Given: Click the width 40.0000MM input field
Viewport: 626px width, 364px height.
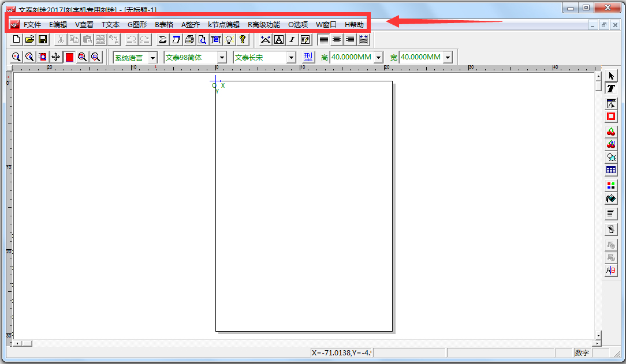Looking at the screenshot, I should (x=422, y=57).
